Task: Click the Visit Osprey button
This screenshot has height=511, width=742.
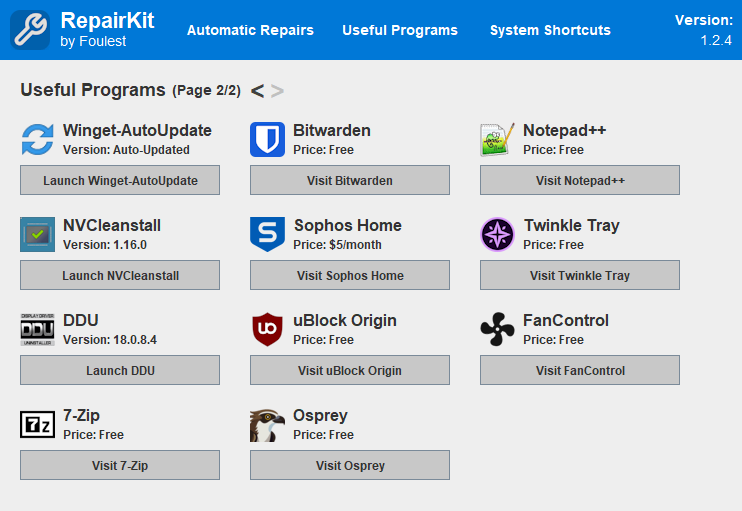Action: 350,466
